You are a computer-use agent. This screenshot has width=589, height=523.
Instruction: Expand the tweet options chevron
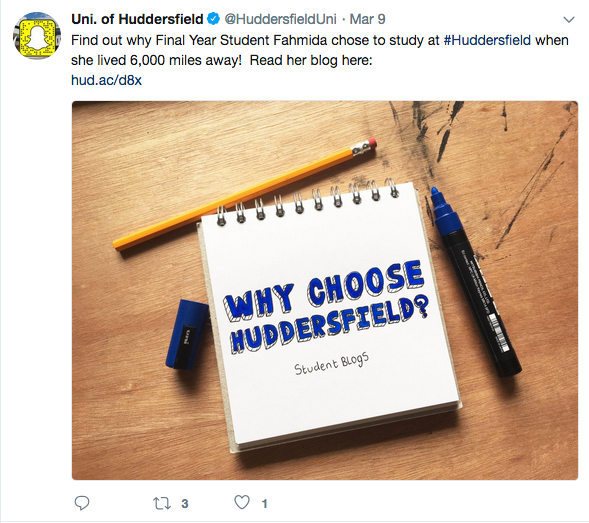point(569,20)
